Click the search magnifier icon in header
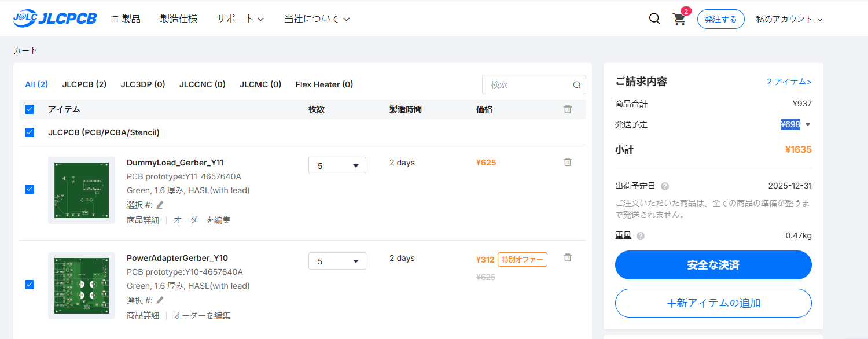The width and height of the screenshot is (868, 339). pos(654,19)
